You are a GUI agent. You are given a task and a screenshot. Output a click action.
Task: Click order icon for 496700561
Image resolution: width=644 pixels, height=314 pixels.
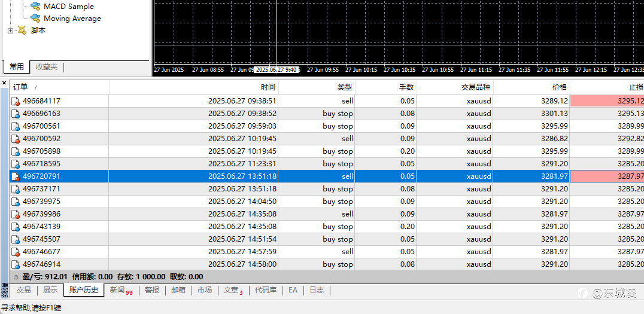[x=16, y=126]
